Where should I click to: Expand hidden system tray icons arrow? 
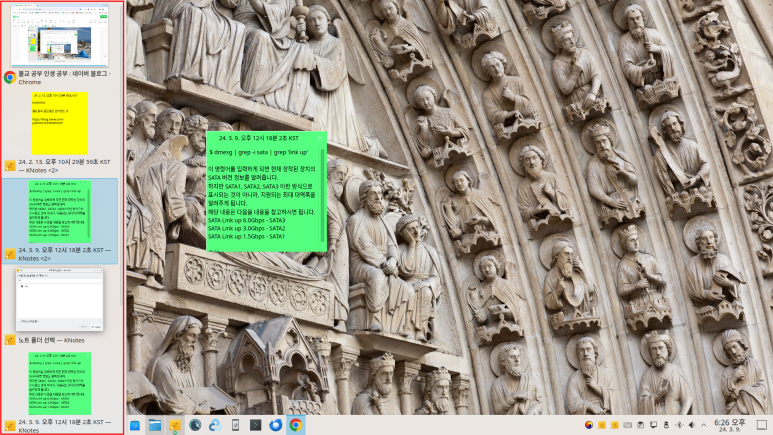[703, 425]
